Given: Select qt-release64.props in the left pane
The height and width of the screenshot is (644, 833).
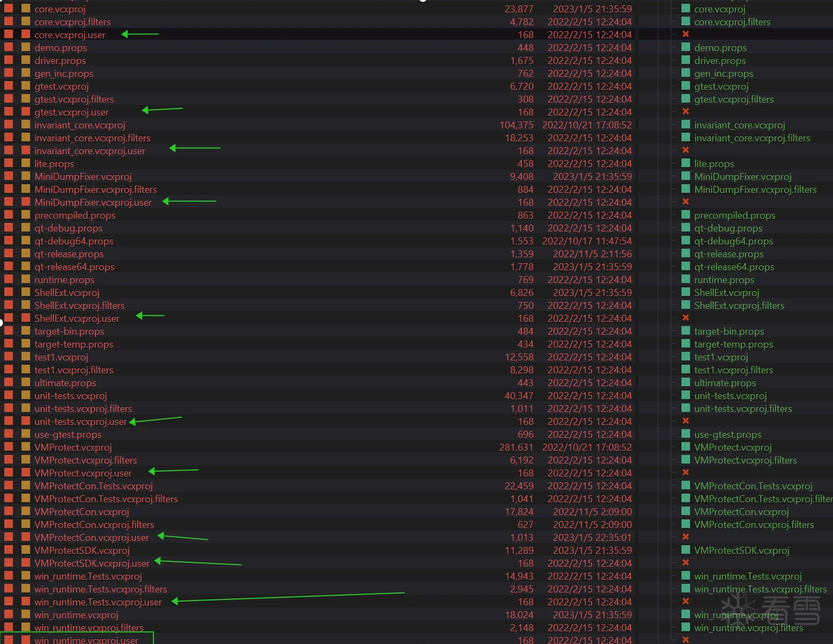Looking at the screenshot, I should click(x=74, y=267).
